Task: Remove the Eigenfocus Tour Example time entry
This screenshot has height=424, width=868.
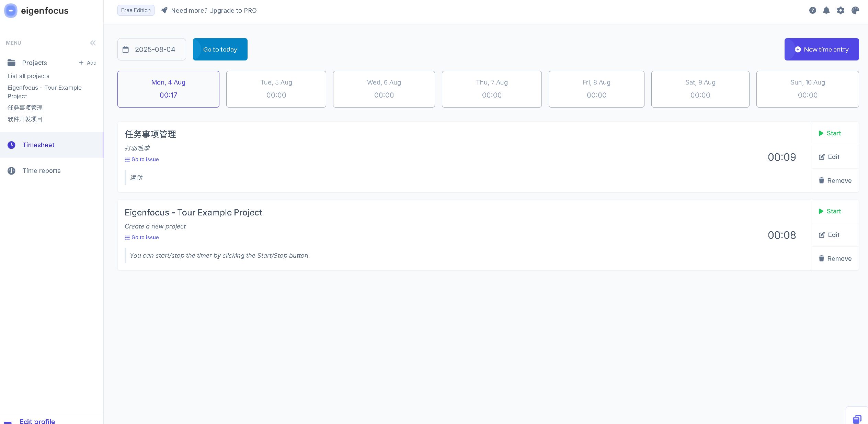Action: pos(835,258)
